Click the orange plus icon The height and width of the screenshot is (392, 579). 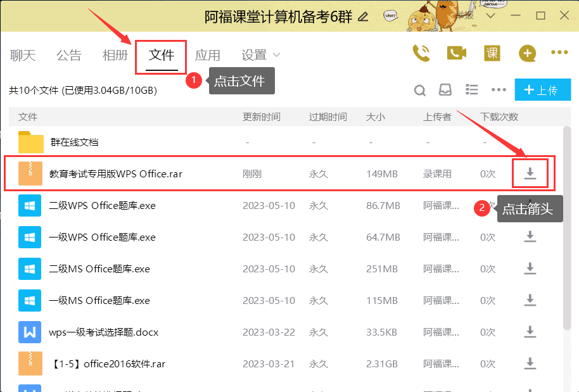tap(527, 54)
